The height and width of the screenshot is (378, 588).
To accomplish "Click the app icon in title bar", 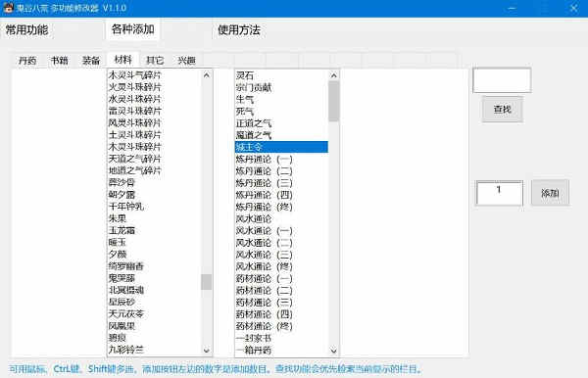I will pos(8,8).
